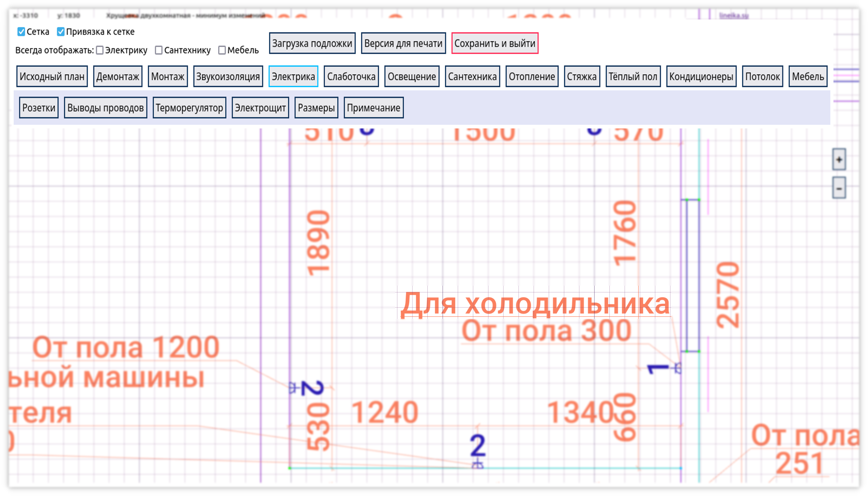Open the Примечание tool
Viewport: 868px width, 496px height.
[373, 107]
